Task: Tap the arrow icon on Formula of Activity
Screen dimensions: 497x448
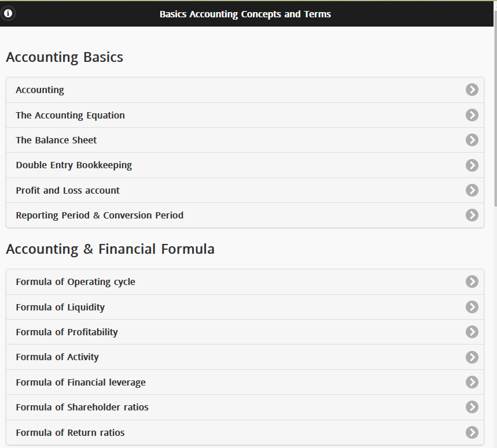Action: click(472, 357)
